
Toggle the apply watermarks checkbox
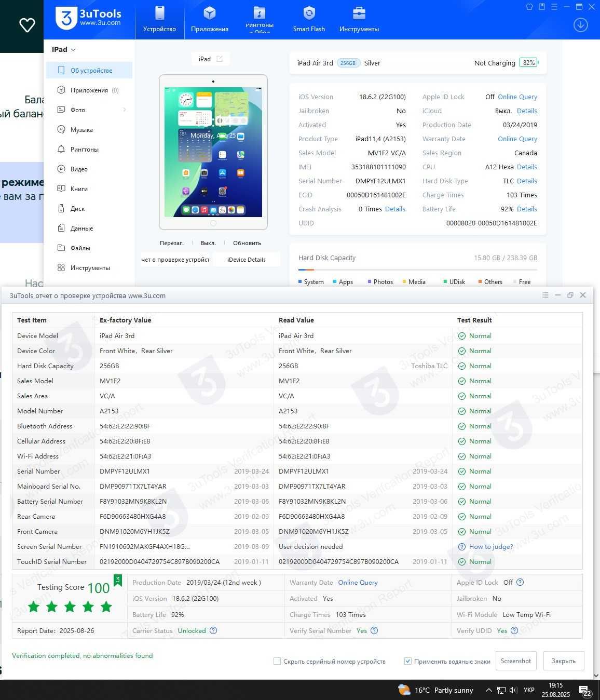pos(408,661)
